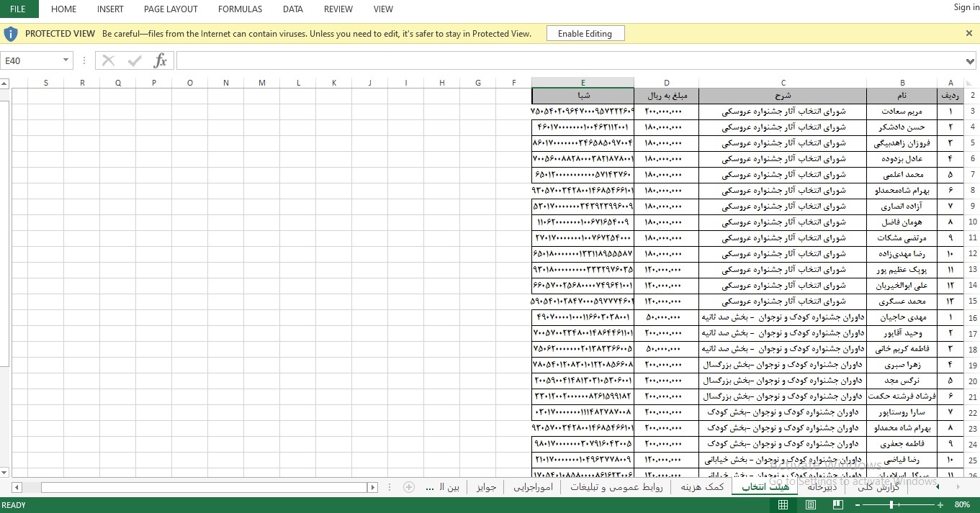Click the zoom in plus icon
This screenshot has width=980, height=513.
(x=939, y=505)
